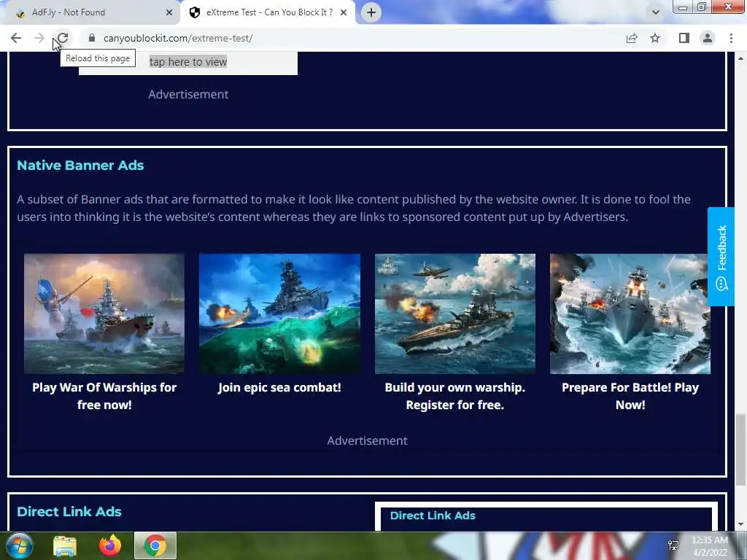Viewport: 747px width, 560px height.
Task: Open the Feedback side widget
Action: (721, 256)
